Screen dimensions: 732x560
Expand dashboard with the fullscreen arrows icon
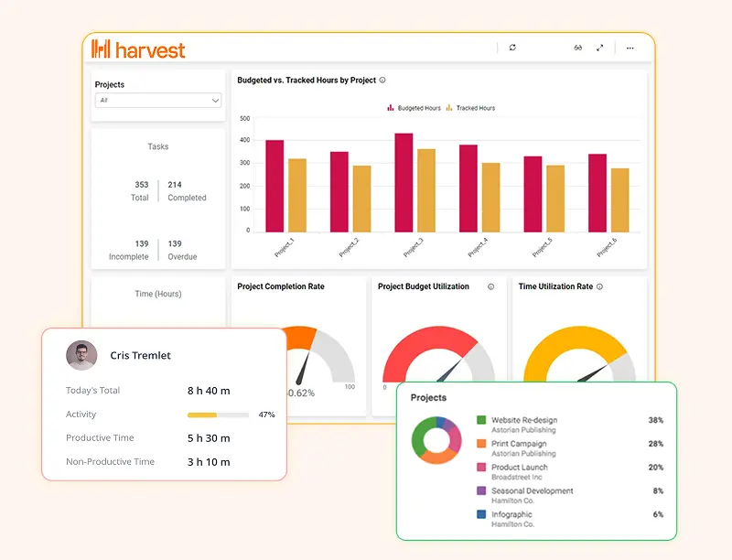(x=600, y=48)
